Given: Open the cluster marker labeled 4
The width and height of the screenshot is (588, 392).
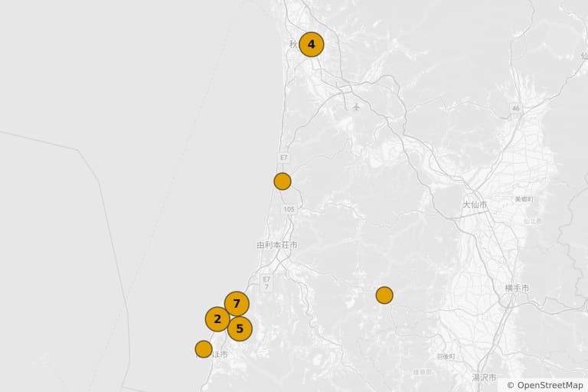Looking at the screenshot, I should [312, 44].
